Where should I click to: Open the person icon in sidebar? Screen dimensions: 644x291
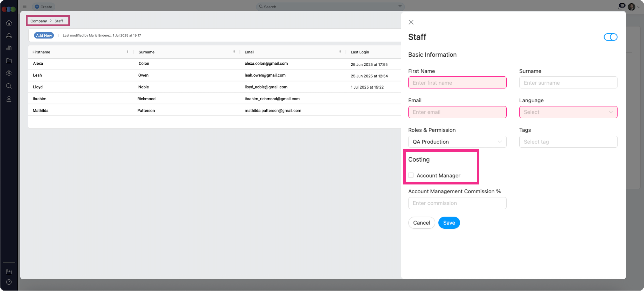tap(9, 99)
